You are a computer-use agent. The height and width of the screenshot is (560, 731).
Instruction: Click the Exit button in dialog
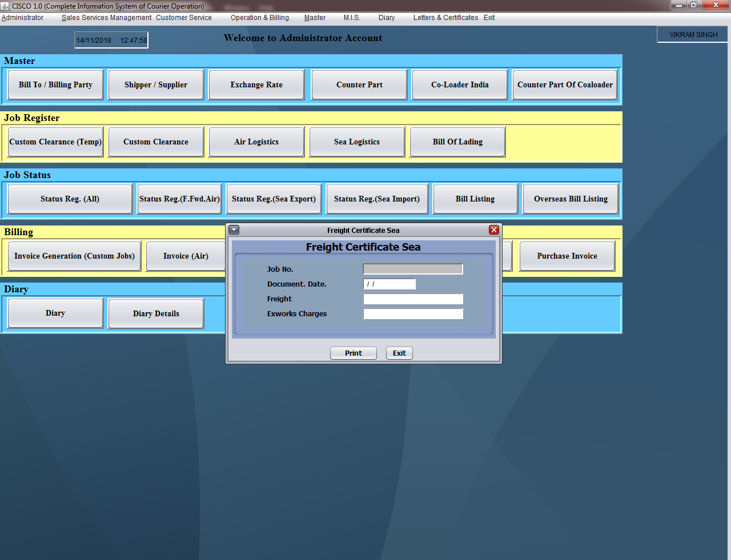pos(399,353)
